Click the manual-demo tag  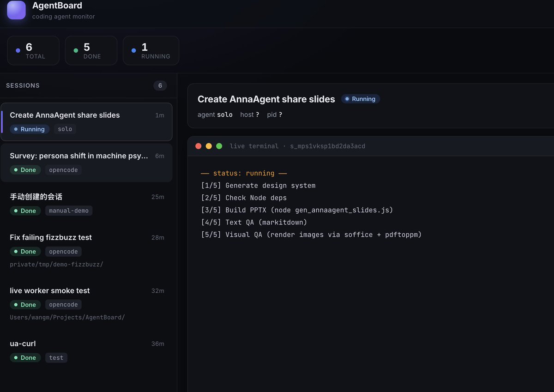69,211
